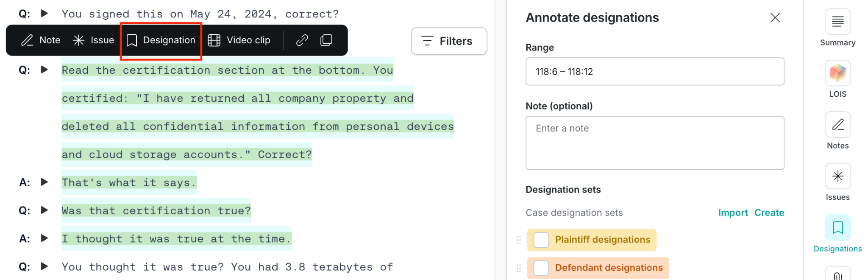Click the optional Note text area
Screen dimensions: 868x280
[x=655, y=143]
